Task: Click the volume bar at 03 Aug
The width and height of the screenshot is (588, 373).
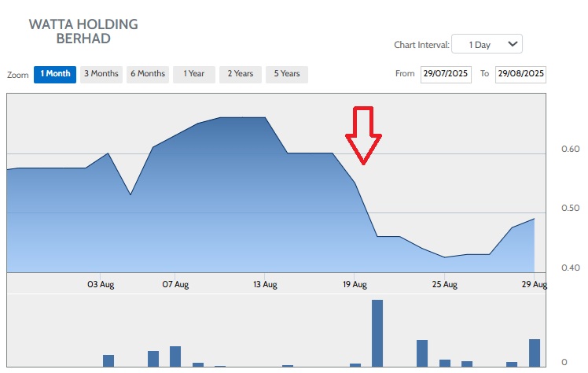Action: [108, 361]
